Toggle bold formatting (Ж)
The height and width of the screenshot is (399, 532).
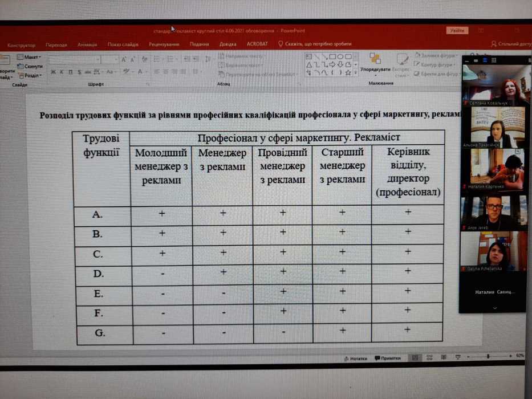pos(53,72)
